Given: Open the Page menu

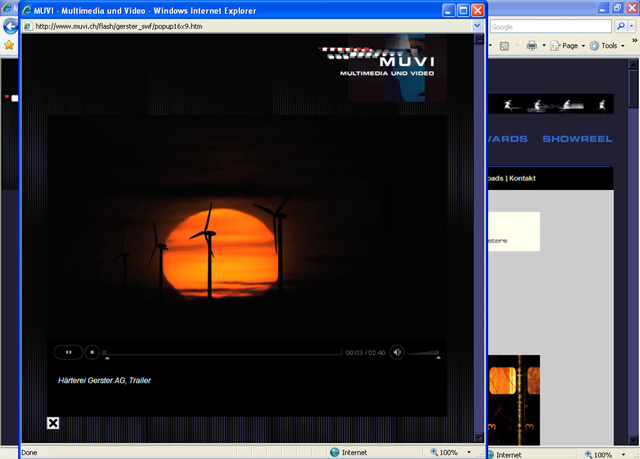Looking at the screenshot, I should [x=570, y=46].
